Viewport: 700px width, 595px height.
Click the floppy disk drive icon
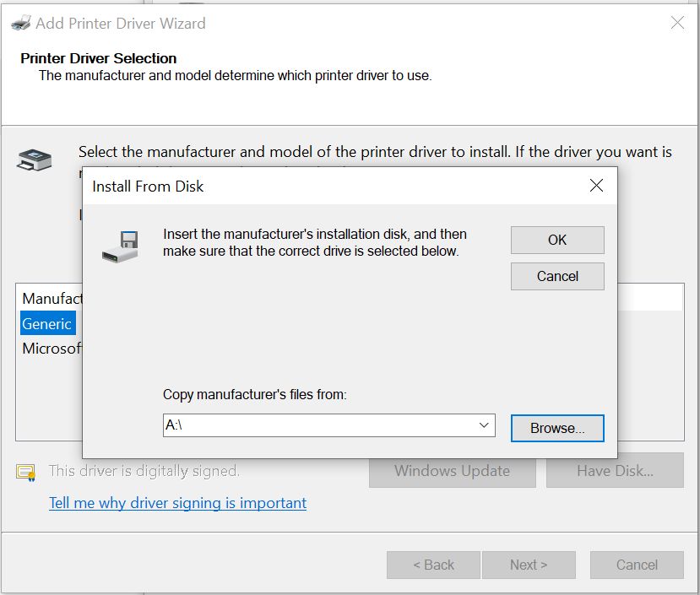pos(120,245)
